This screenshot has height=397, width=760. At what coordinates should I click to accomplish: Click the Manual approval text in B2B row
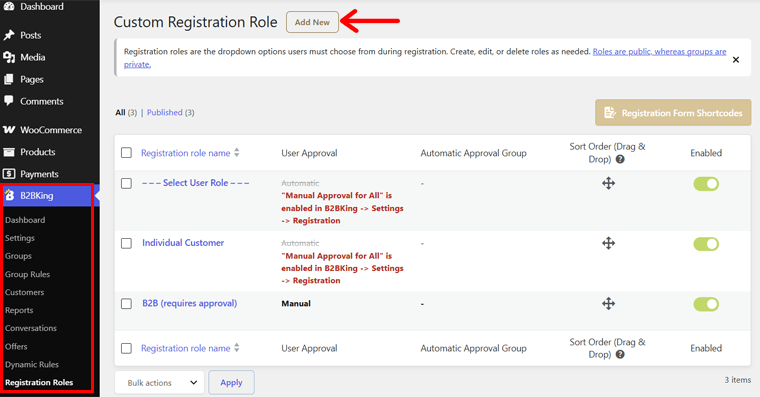(296, 303)
